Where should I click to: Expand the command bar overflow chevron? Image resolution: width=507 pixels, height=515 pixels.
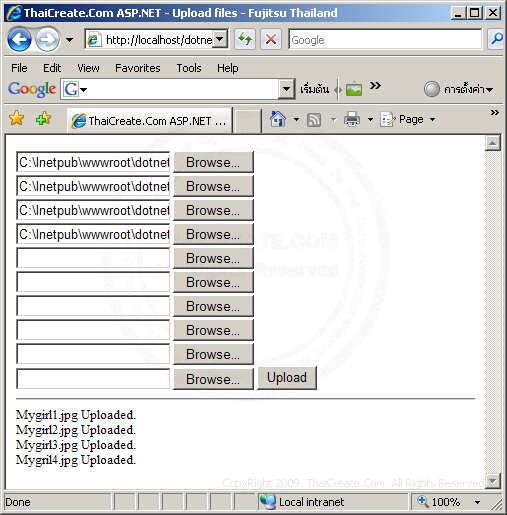click(x=495, y=113)
